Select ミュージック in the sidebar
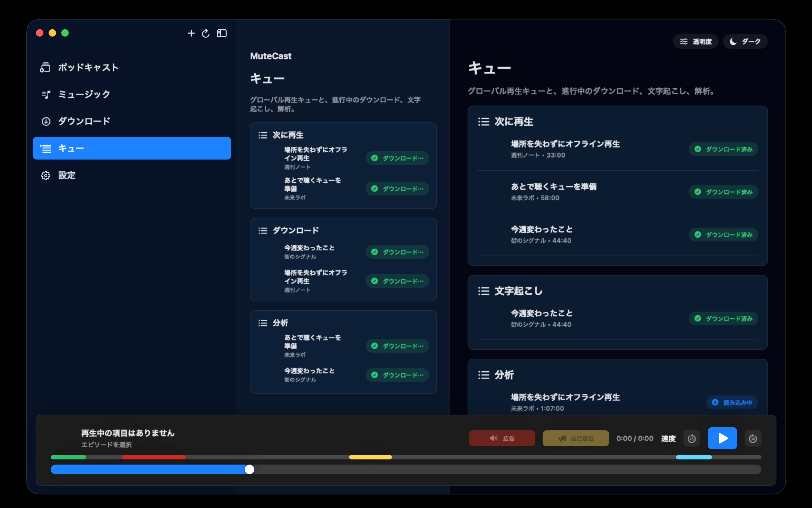Image resolution: width=812 pixels, height=508 pixels. click(132, 95)
